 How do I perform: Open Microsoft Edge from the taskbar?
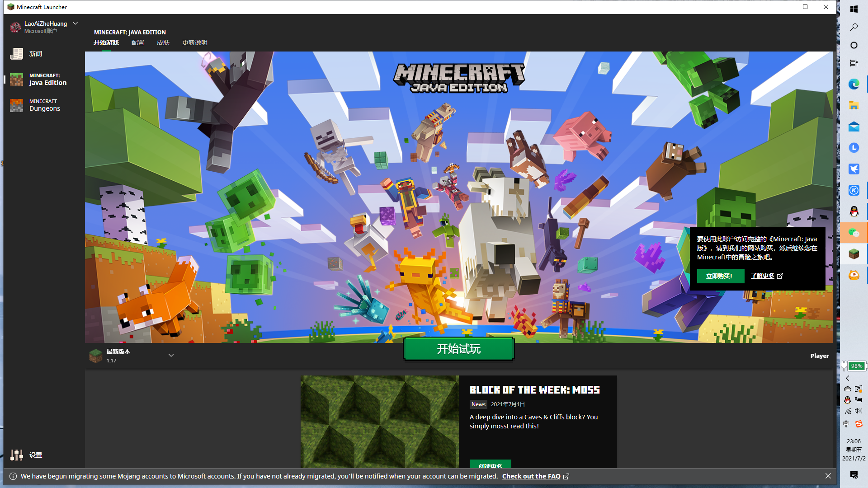(854, 84)
